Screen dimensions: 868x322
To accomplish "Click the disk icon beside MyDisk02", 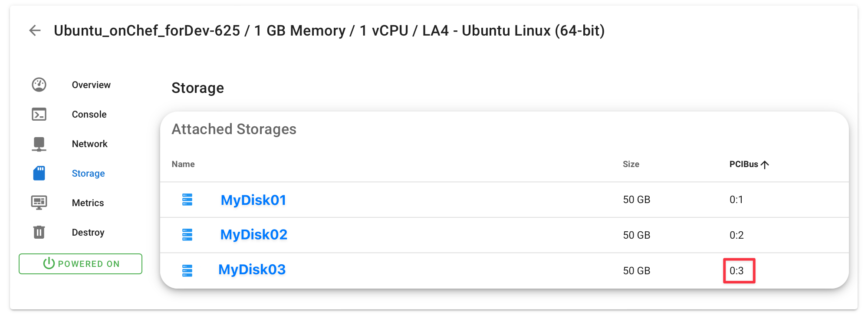I will pyautogui.click(x=187, y=235).
